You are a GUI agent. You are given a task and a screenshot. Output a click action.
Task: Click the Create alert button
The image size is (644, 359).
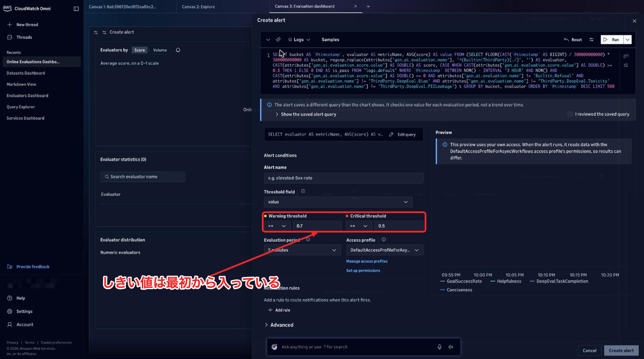click(621, 351)
